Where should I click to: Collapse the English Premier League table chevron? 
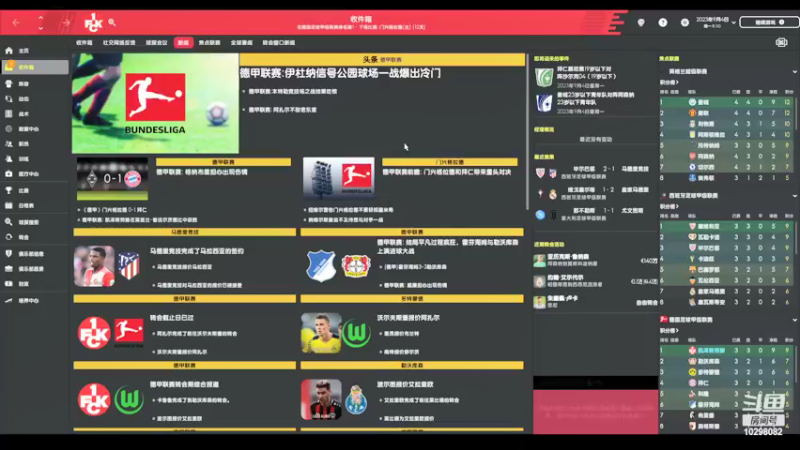pos(794,72)
